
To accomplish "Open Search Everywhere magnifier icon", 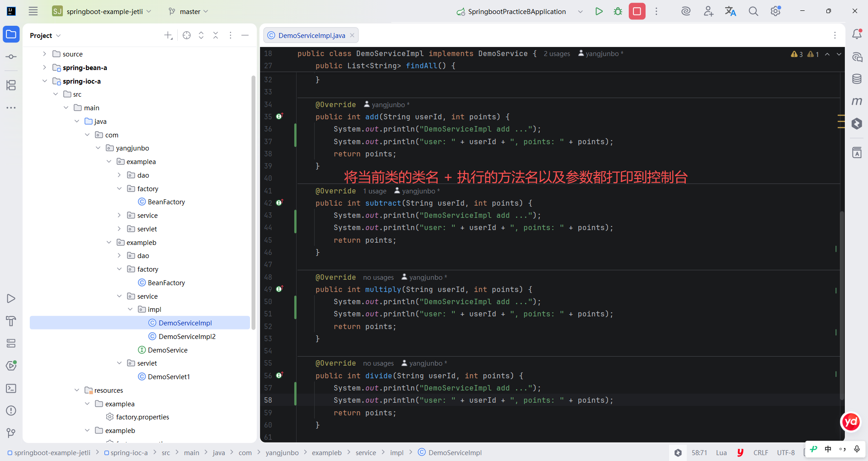I will (753, 11).
